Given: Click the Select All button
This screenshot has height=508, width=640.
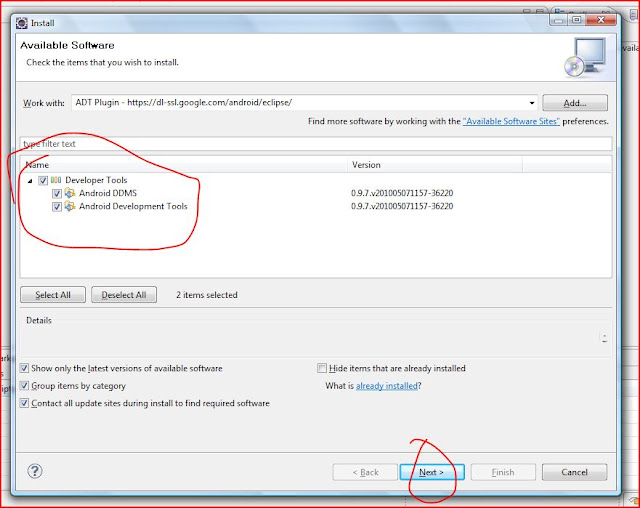Looking at the screenshot, I should point(53,295).
